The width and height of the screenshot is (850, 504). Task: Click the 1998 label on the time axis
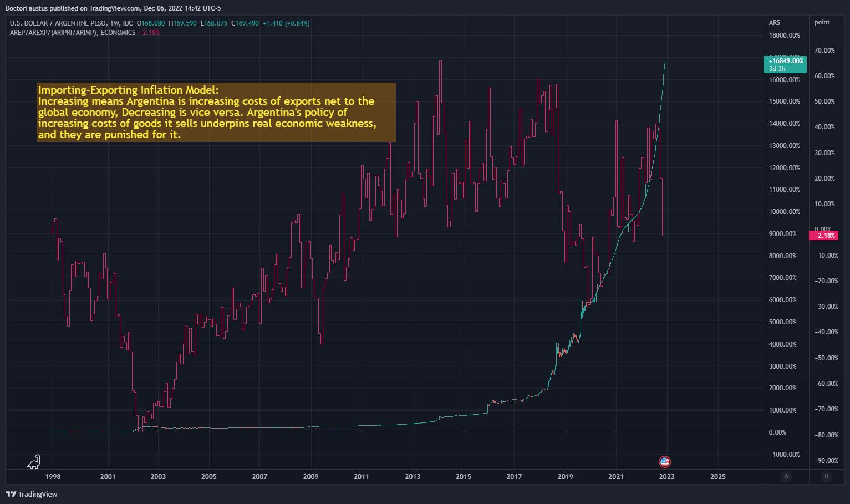53,476
